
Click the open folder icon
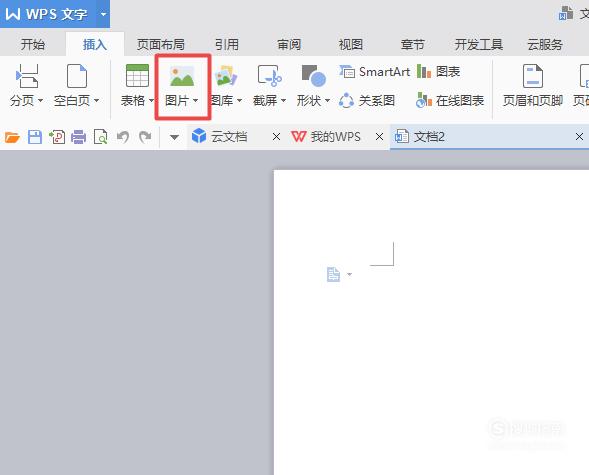[x=12, y=137]
